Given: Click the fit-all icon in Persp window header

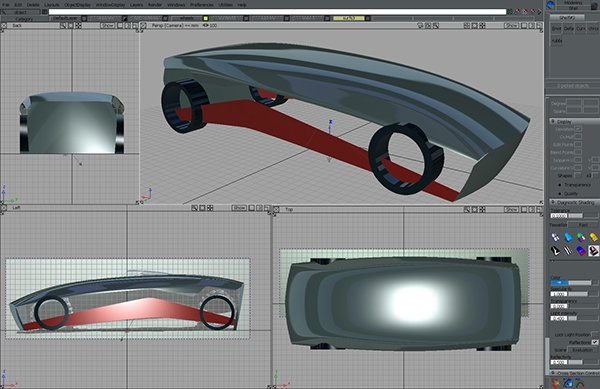Looking at the screenshot, I should coord(483,25).
